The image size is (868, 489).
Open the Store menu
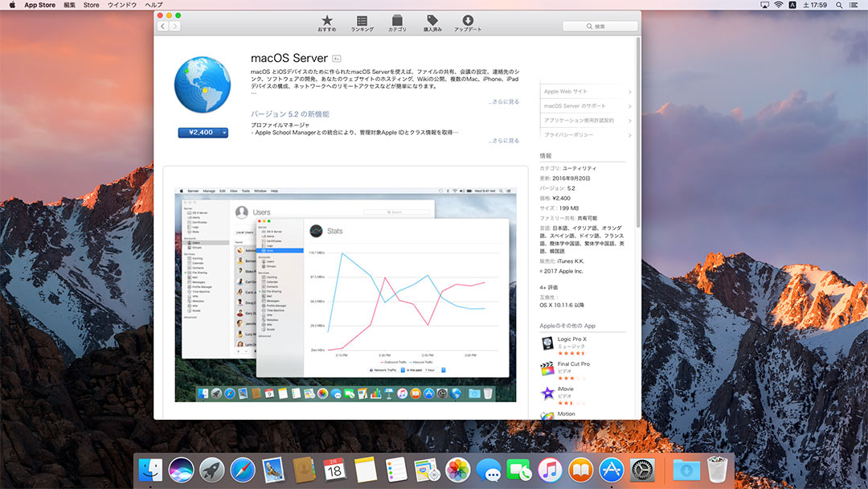(92, 5)
